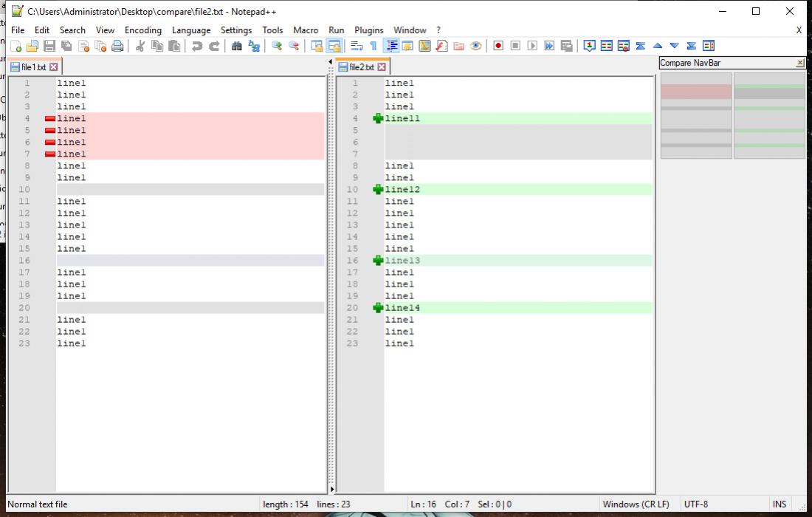Click the Copy toolbar icon
Viewport: 812px width, 517px height.
tap(157, 46)
